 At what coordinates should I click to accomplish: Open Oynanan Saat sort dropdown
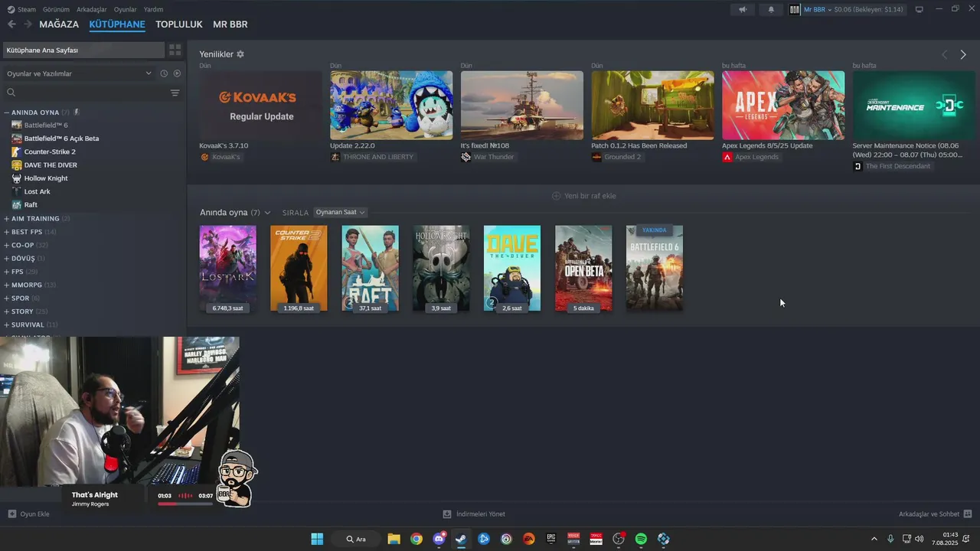340,212
